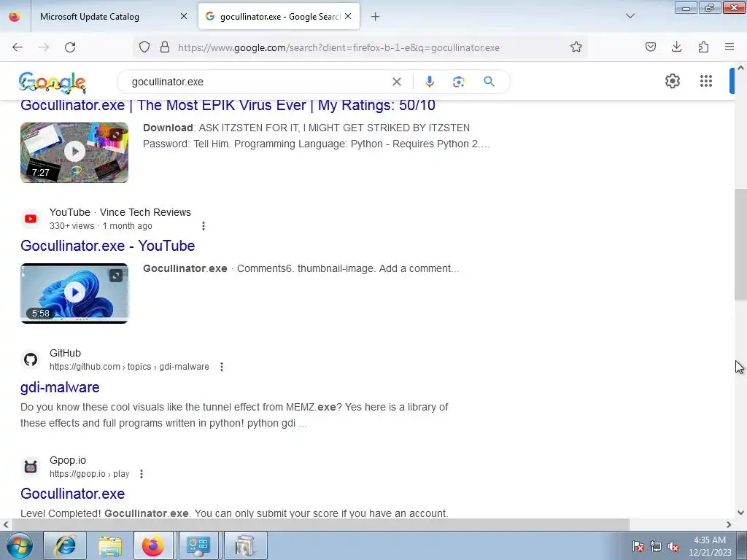Open the taskbar clock showing 4:35 AM
This screenshot has height=560, width=747.
click(709, 546)
